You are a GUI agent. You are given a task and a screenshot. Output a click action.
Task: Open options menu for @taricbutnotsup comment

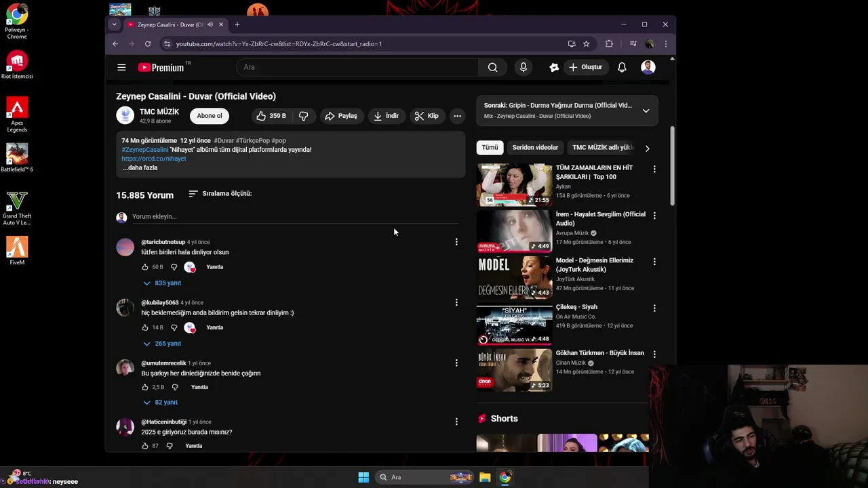coord(456,242)
